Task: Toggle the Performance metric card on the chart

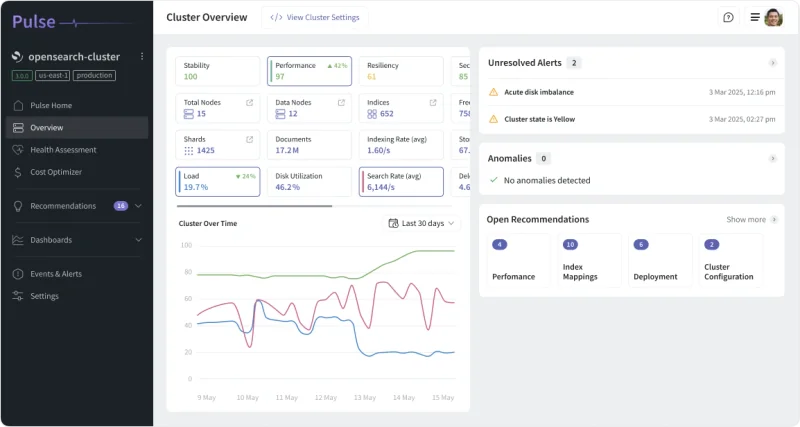Action: click(x=309, y=71)
